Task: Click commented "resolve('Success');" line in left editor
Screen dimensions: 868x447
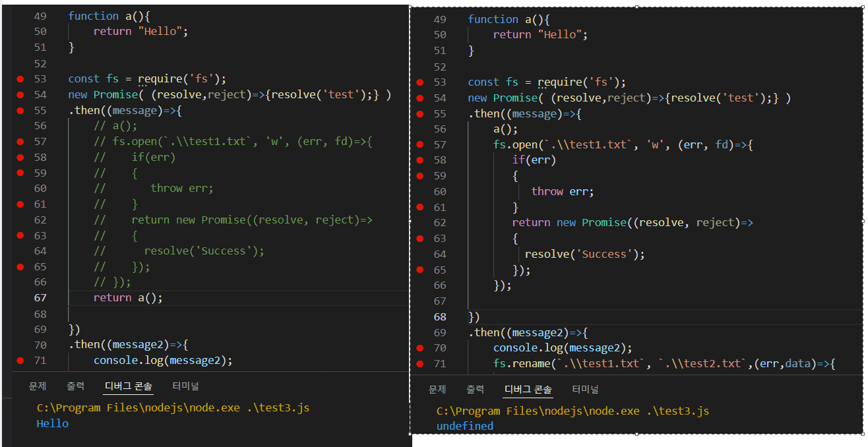Action: pos(204,251)
